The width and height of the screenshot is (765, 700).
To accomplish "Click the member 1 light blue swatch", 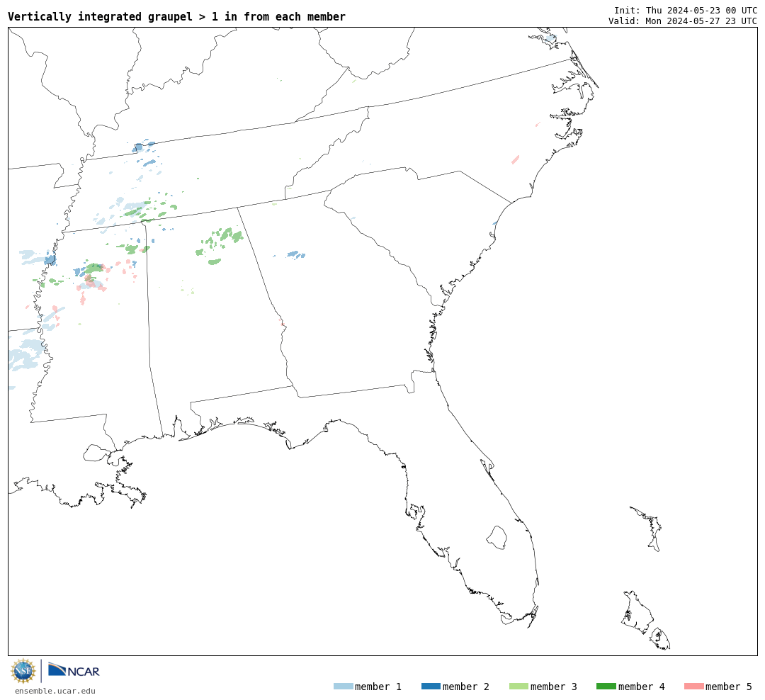I will pos(343,687).
